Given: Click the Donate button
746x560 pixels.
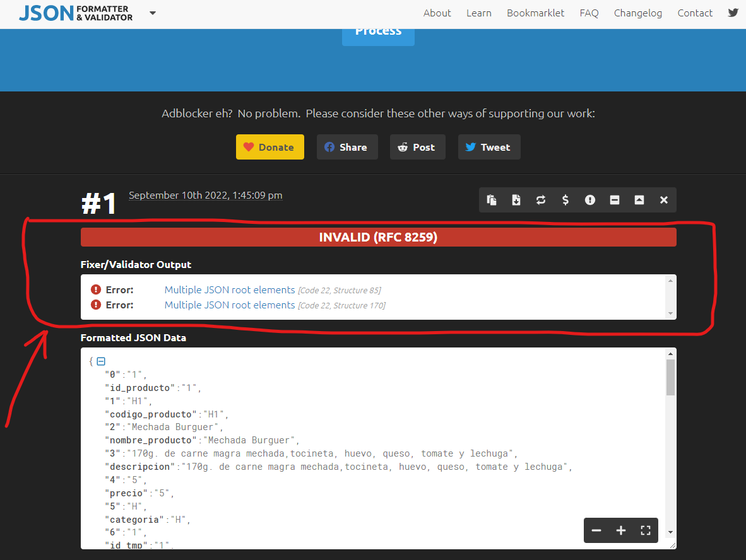Looking at the screenshot, I should click(269, 146).
